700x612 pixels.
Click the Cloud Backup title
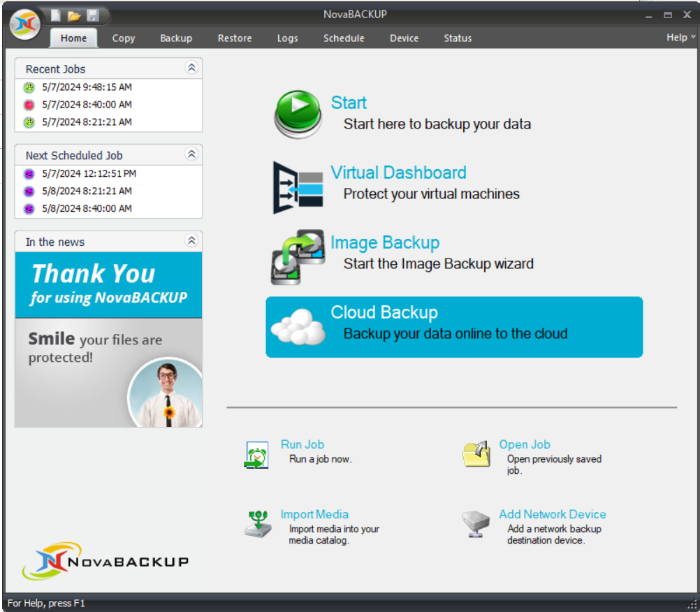(x=384, y=312)
